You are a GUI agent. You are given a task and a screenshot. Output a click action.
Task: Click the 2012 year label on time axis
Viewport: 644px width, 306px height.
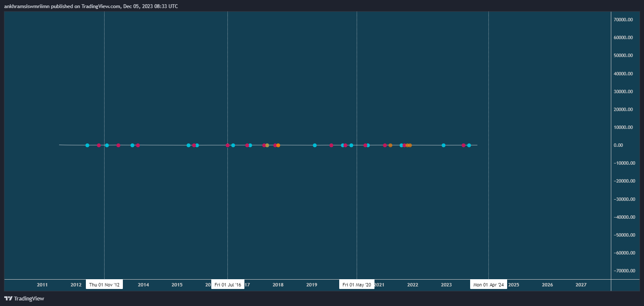point(76,285)
